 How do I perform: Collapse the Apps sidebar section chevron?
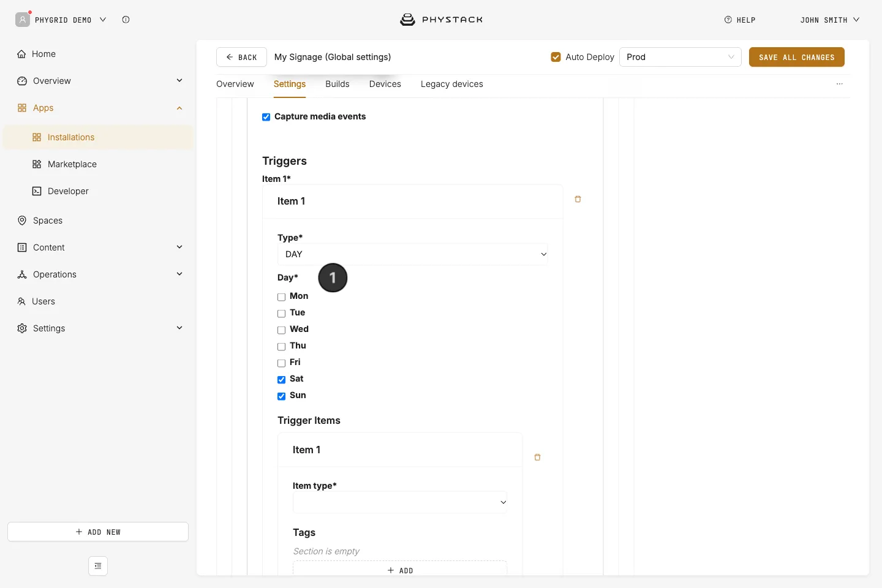(179, 108)
